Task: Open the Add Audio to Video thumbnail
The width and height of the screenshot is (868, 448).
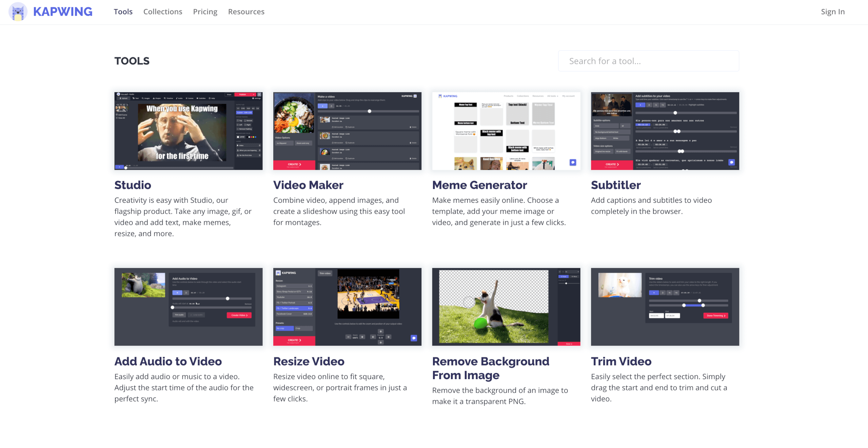Action: tap(189, 307)
